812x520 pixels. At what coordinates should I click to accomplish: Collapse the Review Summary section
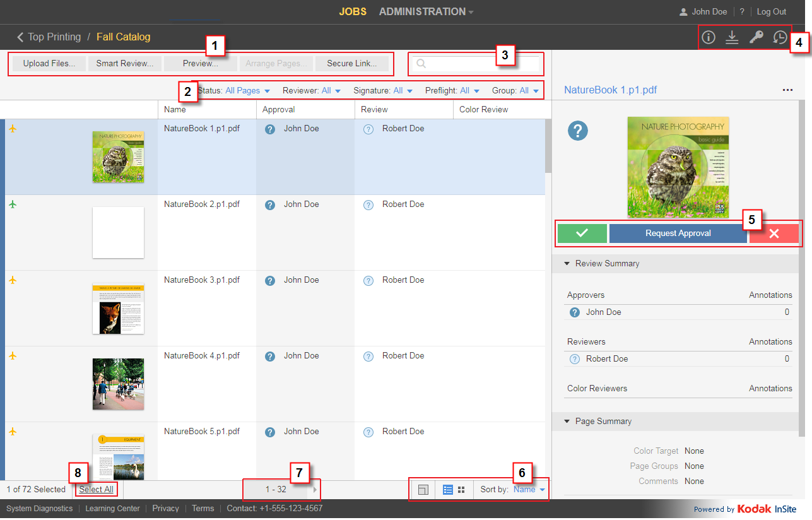(567, 264)
